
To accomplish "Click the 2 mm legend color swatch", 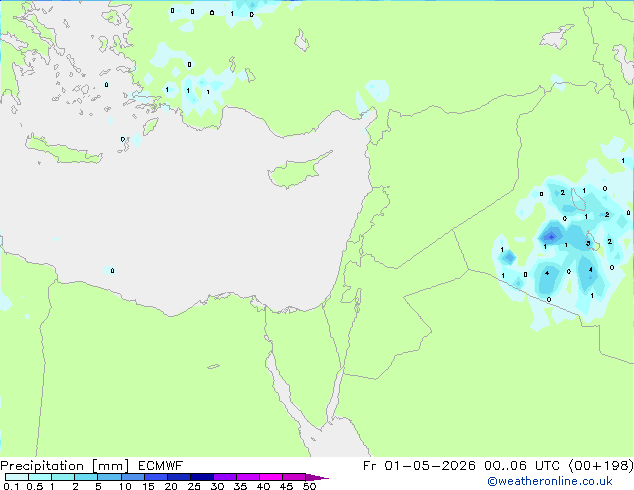I will (x=86, y=477).
